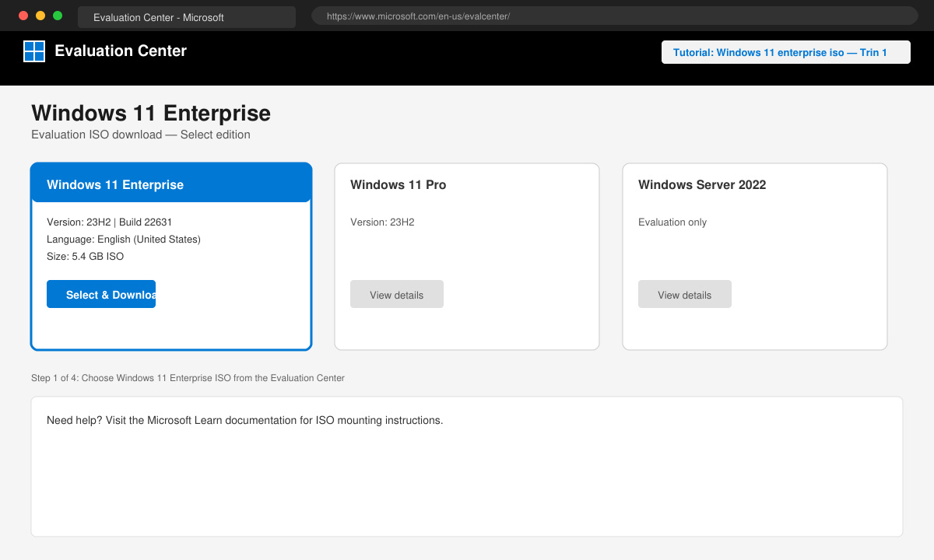Select the Windows 11 Pro card title
Screen dimensions: 934x560
(399, 185)
